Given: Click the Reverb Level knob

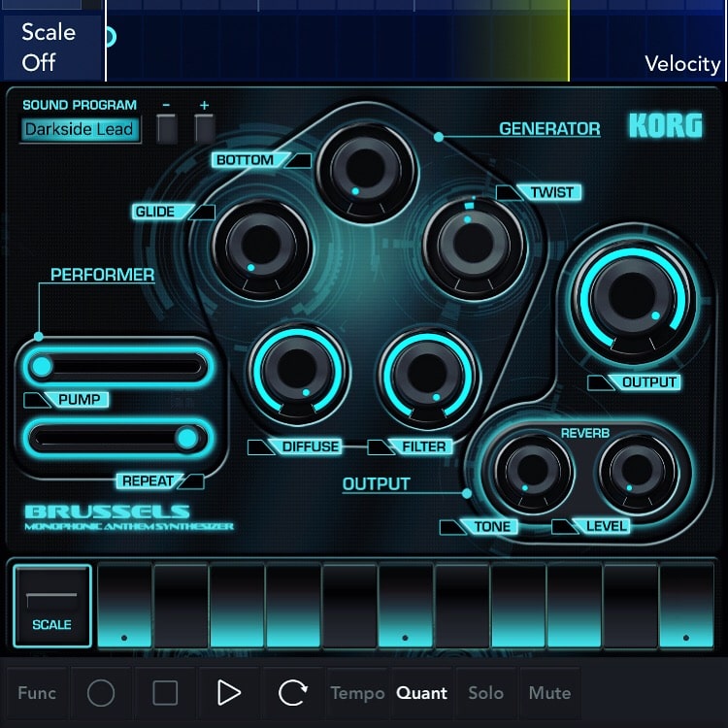Looking at the screenshot, I should tap(638, 473).
